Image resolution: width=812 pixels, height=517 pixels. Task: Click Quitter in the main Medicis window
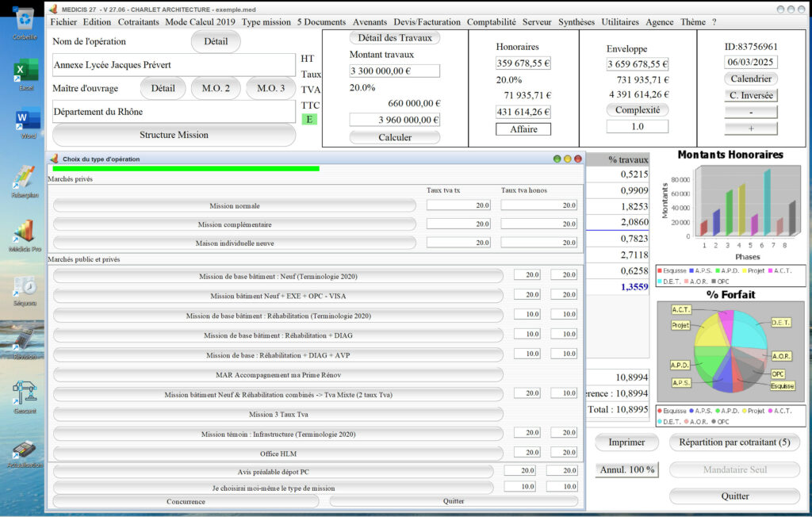734,496
